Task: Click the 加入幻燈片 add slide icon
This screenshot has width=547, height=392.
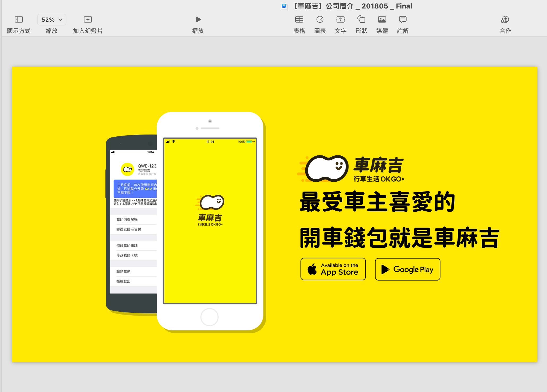Action: pos(88,20)
